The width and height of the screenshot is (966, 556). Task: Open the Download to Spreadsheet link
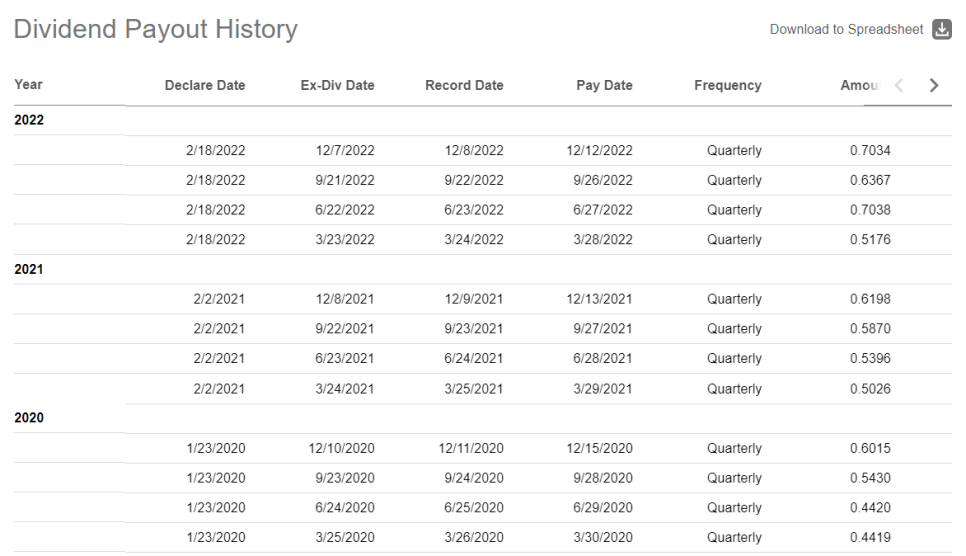point(846,29)
